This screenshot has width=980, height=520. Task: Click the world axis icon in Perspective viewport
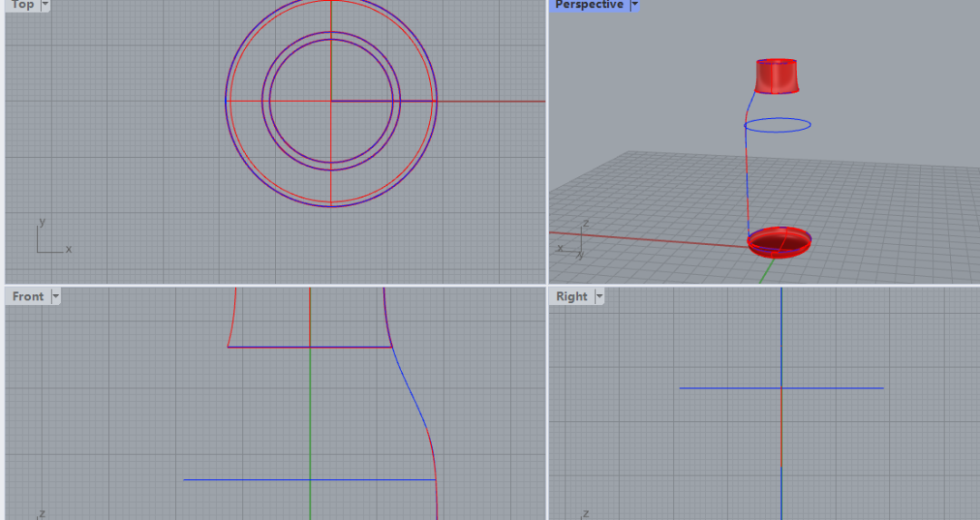[x=573, y=240]
